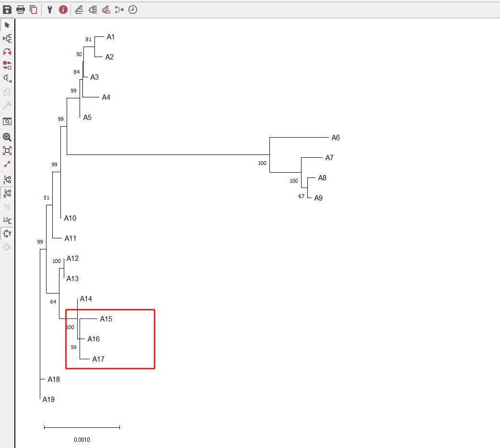Click the tree icon marked with I
The height and width of the screenshot is (448, 500).
[x=7, y=180]
